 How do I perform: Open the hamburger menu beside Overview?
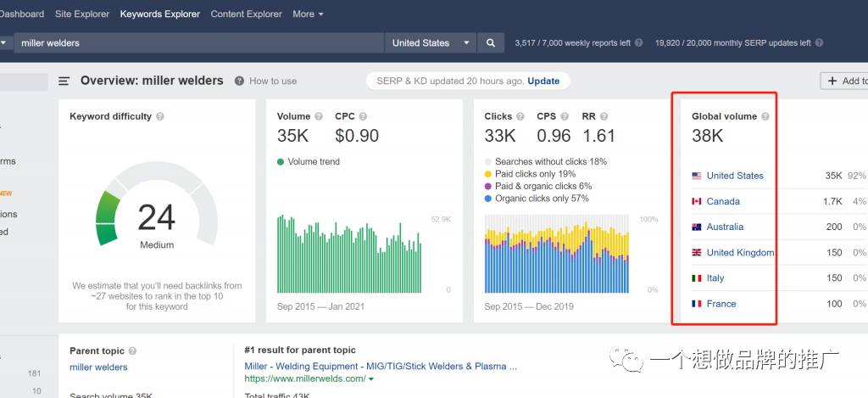64,81
